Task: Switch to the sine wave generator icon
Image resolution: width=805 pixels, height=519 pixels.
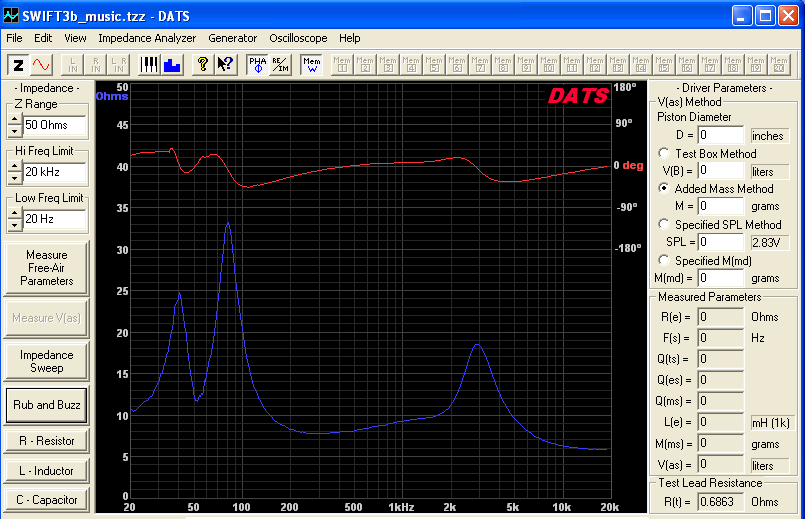Action: pyautogui.click(x=41, y=65)
